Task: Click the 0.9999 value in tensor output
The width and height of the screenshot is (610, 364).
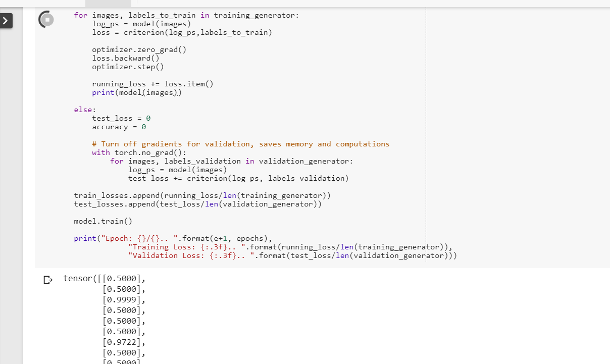Action: coord(122,300)
